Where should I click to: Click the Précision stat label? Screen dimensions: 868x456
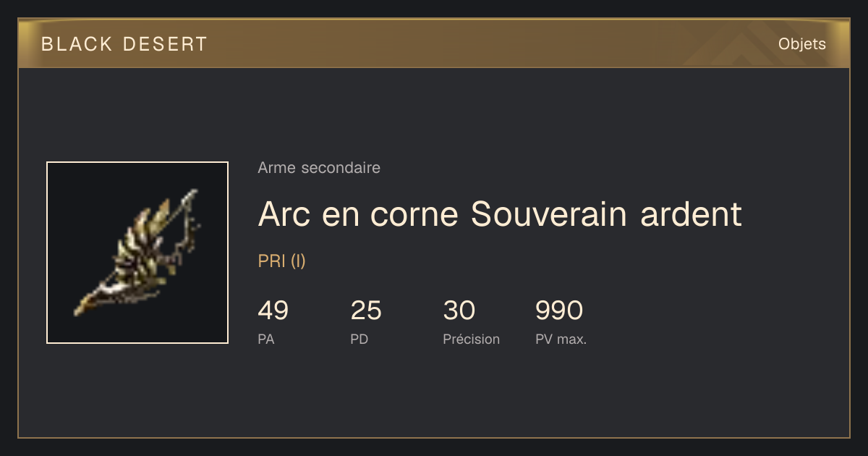click(x=472, y=339)
